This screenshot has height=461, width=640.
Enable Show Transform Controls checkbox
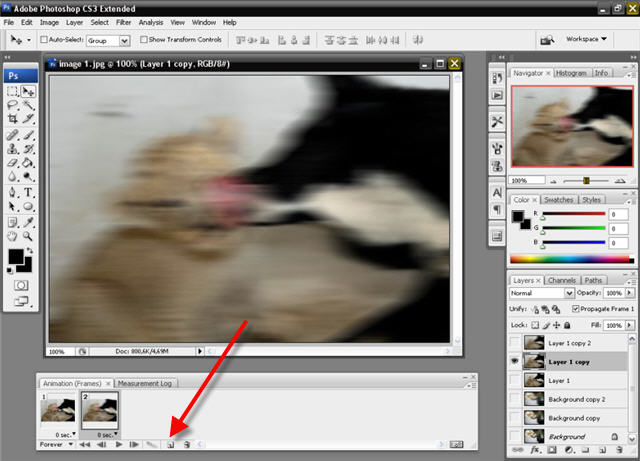pos(143,40)
